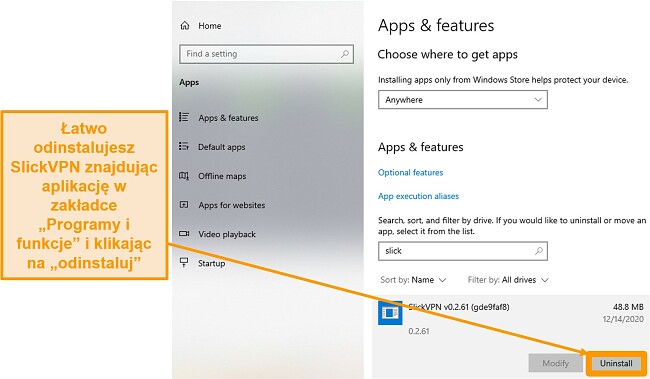This screenshot has height=379, width=650.
Task: Open the Anywhere app source dropdown
Action: click(x=463, y=100)
